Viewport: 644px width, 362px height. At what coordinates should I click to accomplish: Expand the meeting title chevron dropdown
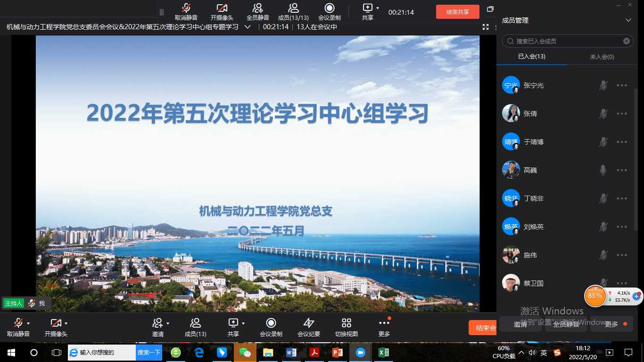pos(248,27)
